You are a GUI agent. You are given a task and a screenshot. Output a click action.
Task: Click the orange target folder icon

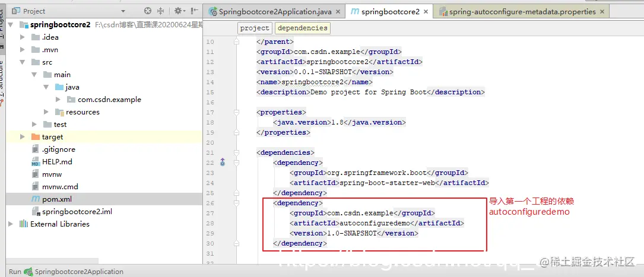coord(36,136)
